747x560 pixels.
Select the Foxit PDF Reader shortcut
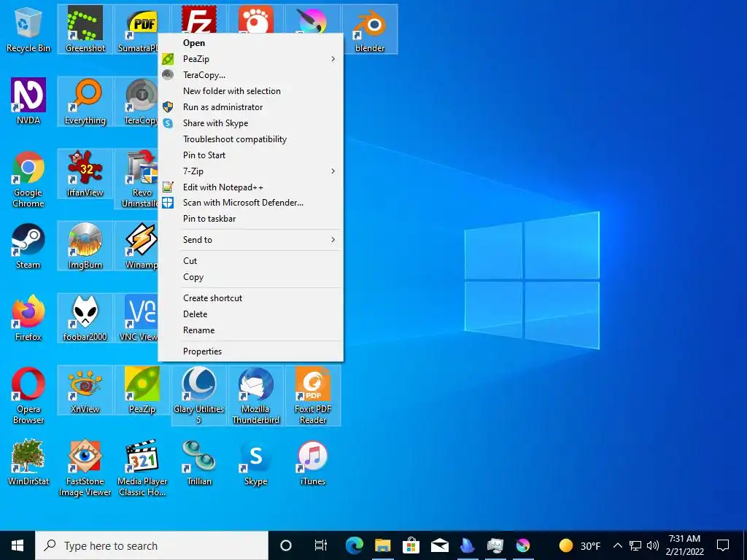coord(312,396)
